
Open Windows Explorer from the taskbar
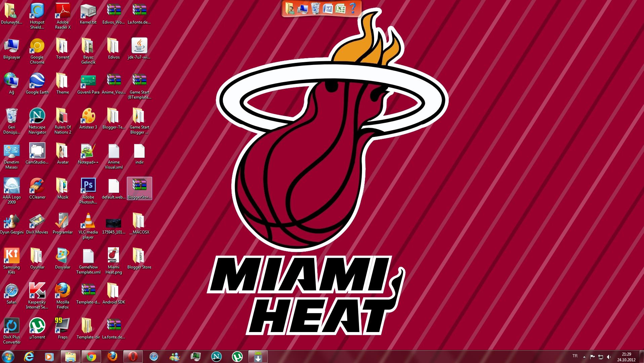coord(71,357)
